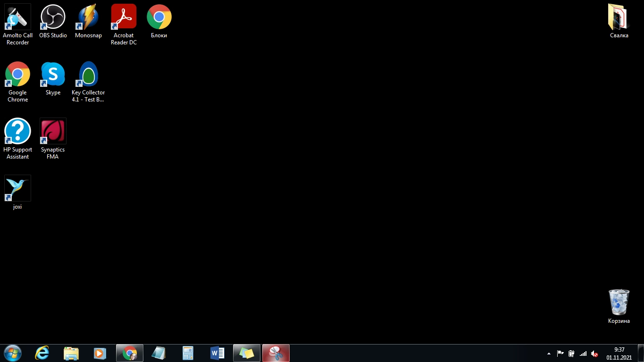Viewport: 644px width, 362px height.
Task: Open the Action Center flag icon
Action: tap(560, 354)
